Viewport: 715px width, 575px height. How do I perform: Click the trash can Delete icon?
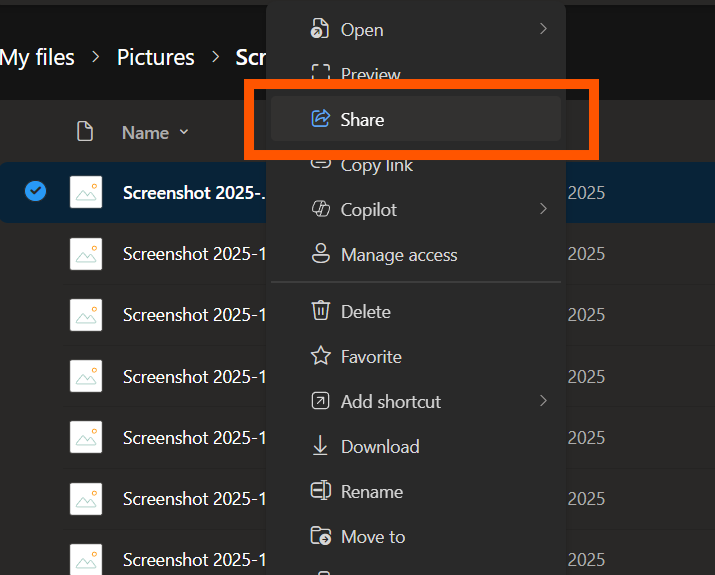click(321, 311)
